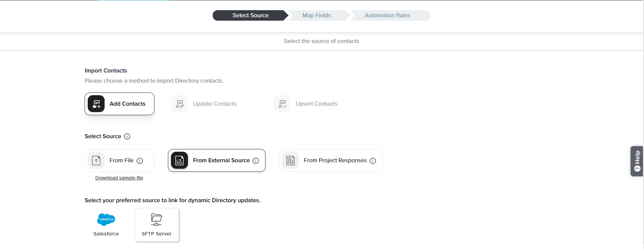Click the From File upload icon
This screenshot has width=644, height=250.
coord(96,160)
